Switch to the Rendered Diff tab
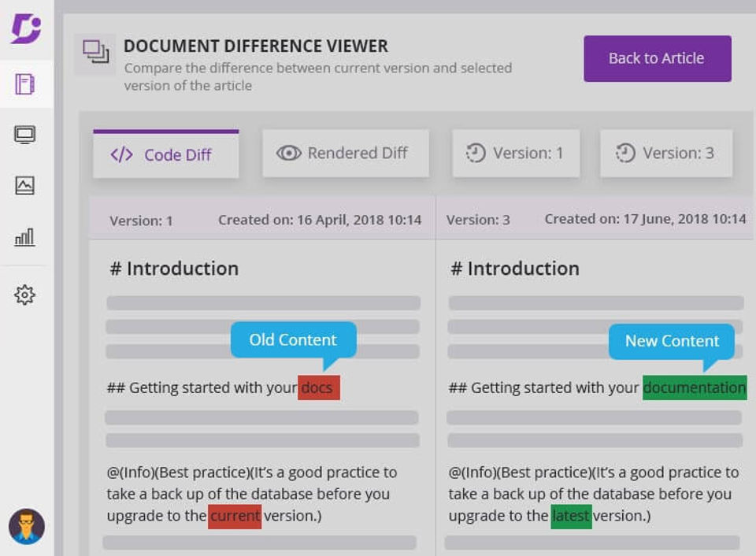This screenshot has height=556, width=756. click(x=345, y=153)
